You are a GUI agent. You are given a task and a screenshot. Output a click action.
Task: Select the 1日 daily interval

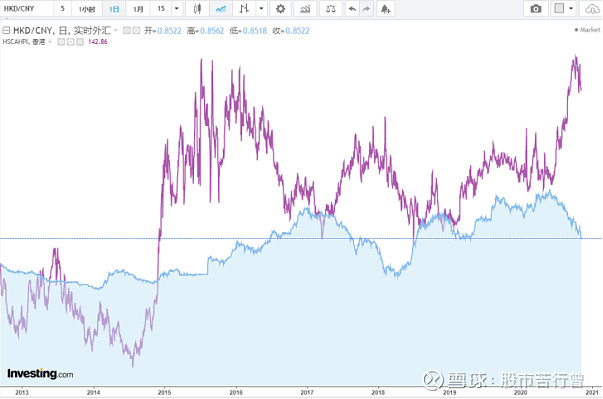pyautogui.click(x=114, y=8)
